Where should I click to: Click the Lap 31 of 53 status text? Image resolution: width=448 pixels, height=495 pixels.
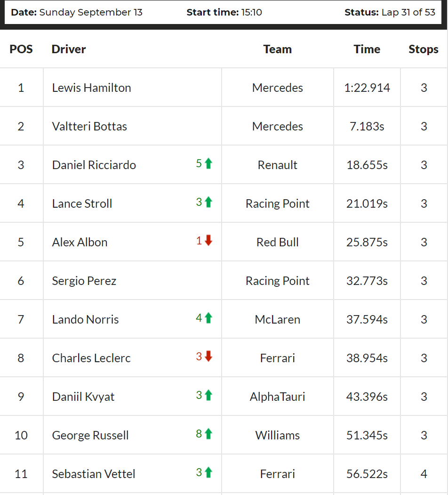(408, 12)
